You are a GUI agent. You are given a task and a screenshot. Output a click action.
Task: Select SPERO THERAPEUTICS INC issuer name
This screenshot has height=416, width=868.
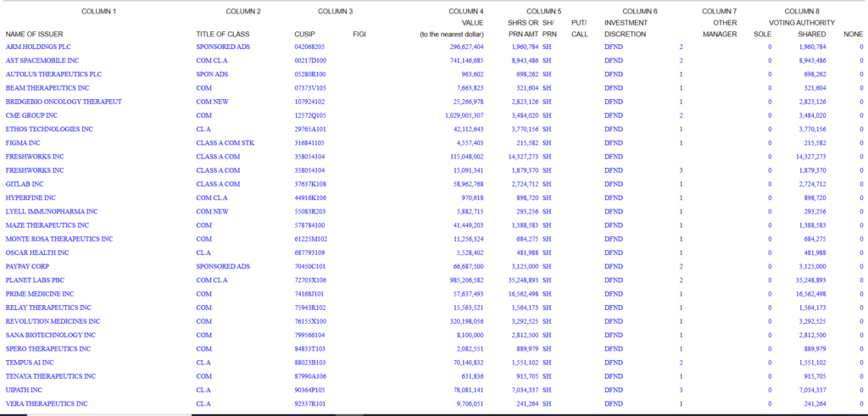point(48,349)
